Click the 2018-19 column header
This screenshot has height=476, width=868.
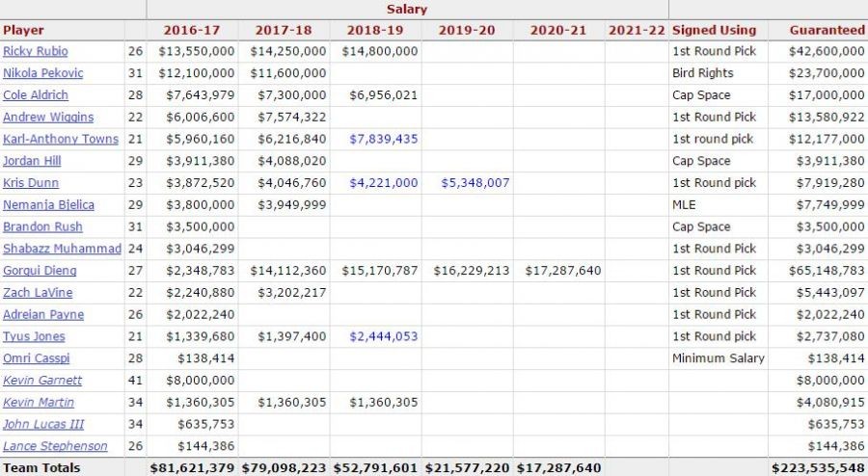coord(375,31)
